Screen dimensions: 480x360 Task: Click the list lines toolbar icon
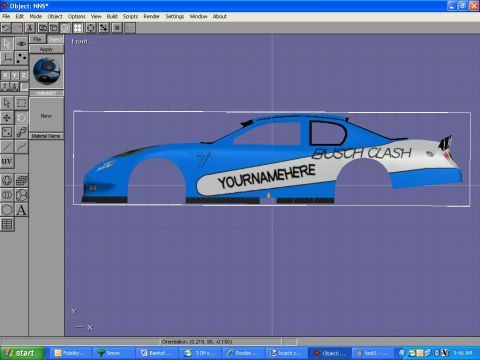tap(117, 28)
